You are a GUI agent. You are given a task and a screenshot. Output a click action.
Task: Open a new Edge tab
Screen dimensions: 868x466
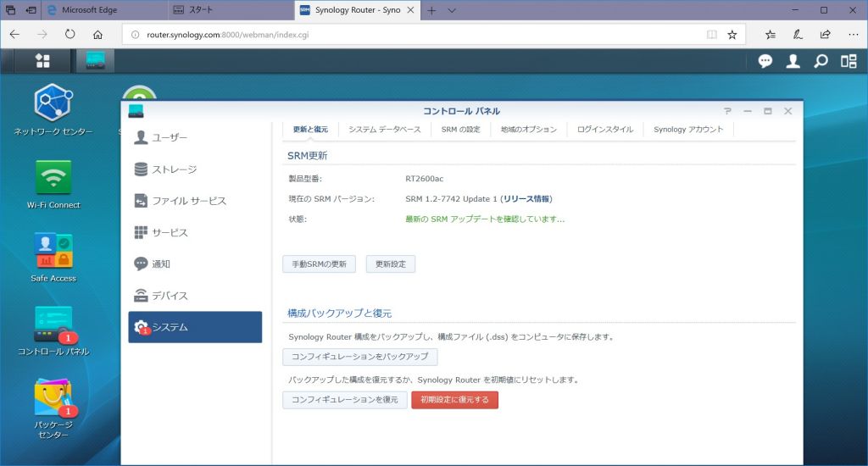(x=431, y=10)
